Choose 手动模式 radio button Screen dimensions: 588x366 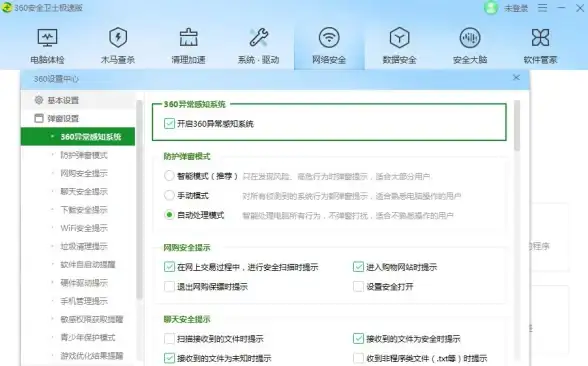point(169,195)
